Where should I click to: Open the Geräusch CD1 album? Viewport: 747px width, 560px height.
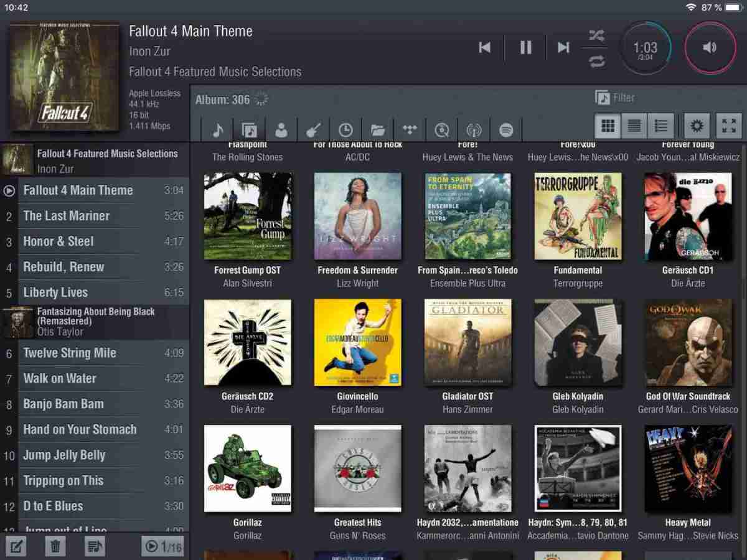pos(688,216)
